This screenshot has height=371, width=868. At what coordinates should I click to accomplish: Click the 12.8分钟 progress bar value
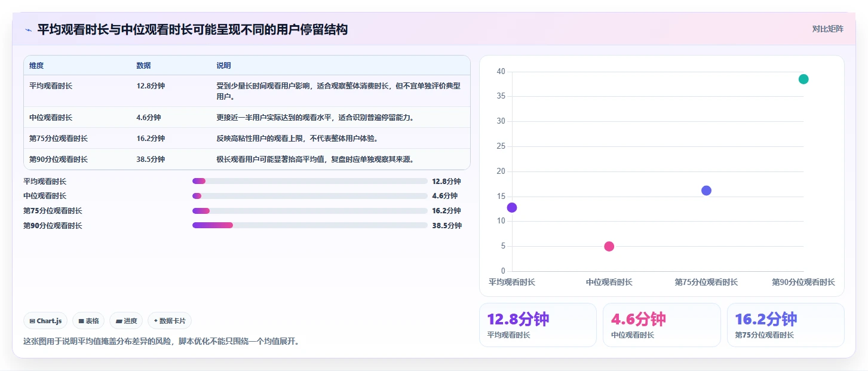point(447,181)
